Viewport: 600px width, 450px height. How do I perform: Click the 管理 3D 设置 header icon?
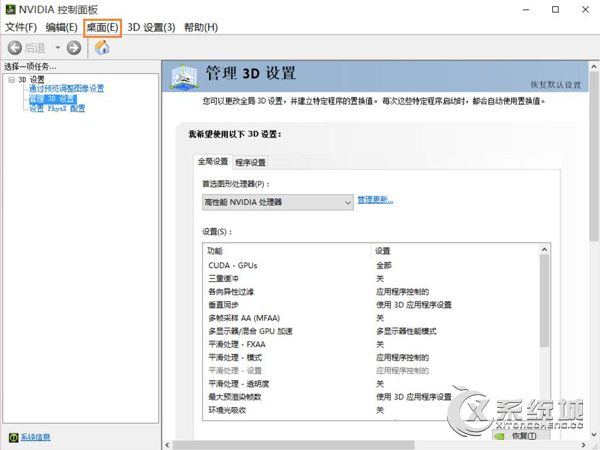click(x=184, y=77)
